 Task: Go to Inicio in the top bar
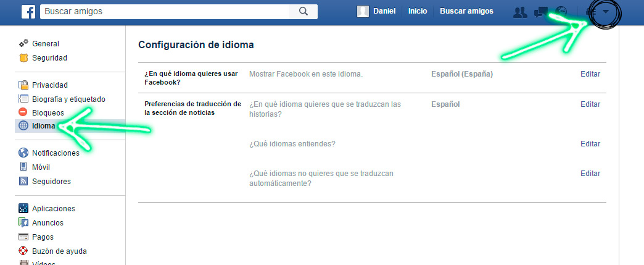pos(417,12)
